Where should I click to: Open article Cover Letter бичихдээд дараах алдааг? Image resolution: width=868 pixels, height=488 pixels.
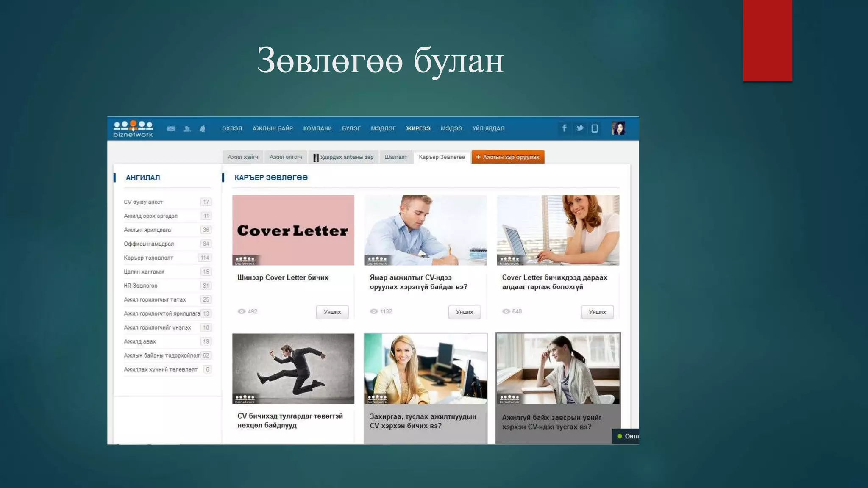[x=554, y=283]
